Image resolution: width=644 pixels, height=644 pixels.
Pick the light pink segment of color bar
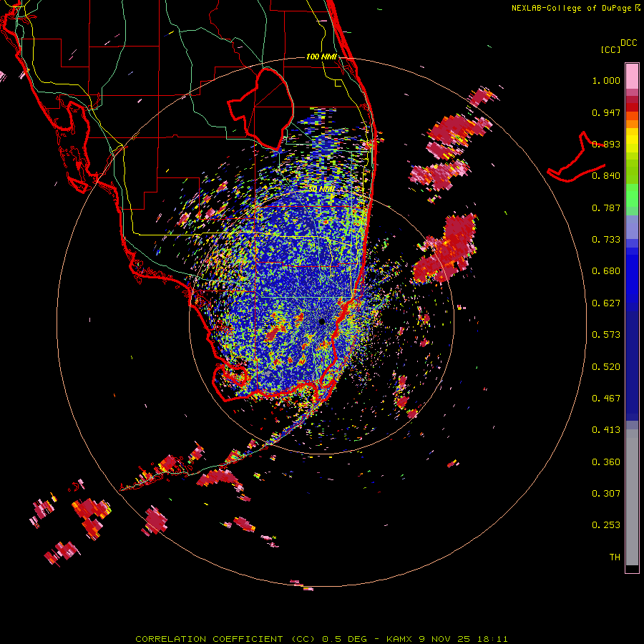632,77
